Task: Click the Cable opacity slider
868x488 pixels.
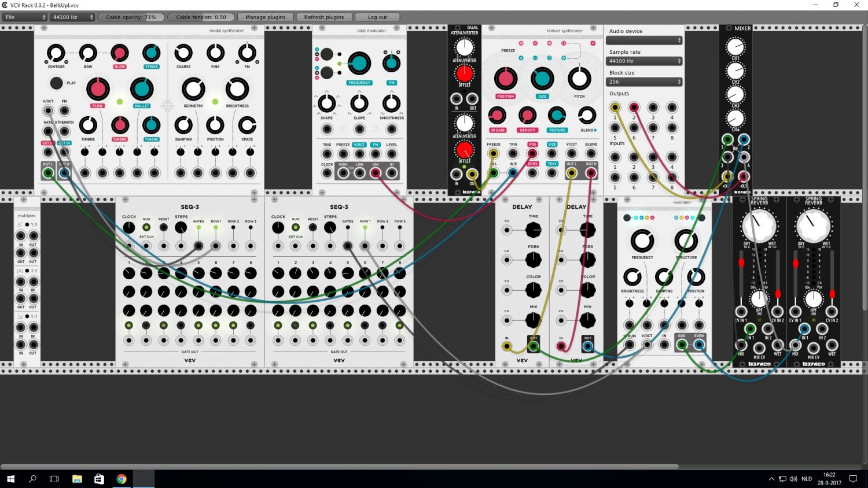Action: (x=131, y=17)
